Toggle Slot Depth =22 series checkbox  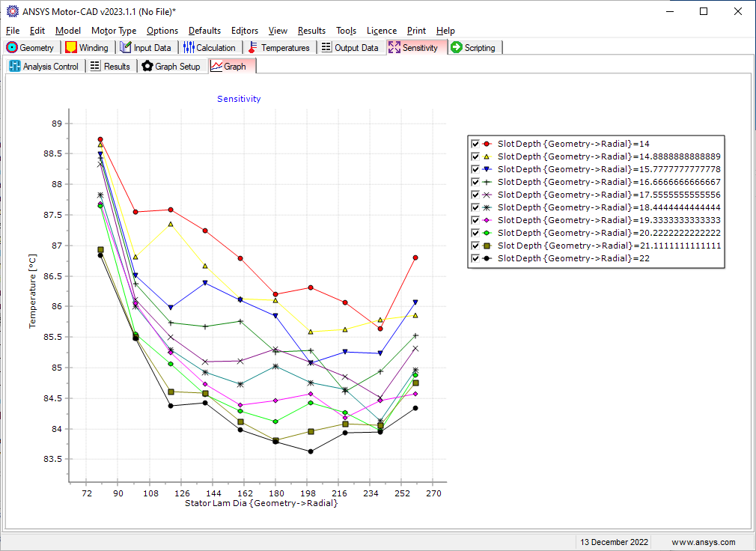(x=475, y=258)
